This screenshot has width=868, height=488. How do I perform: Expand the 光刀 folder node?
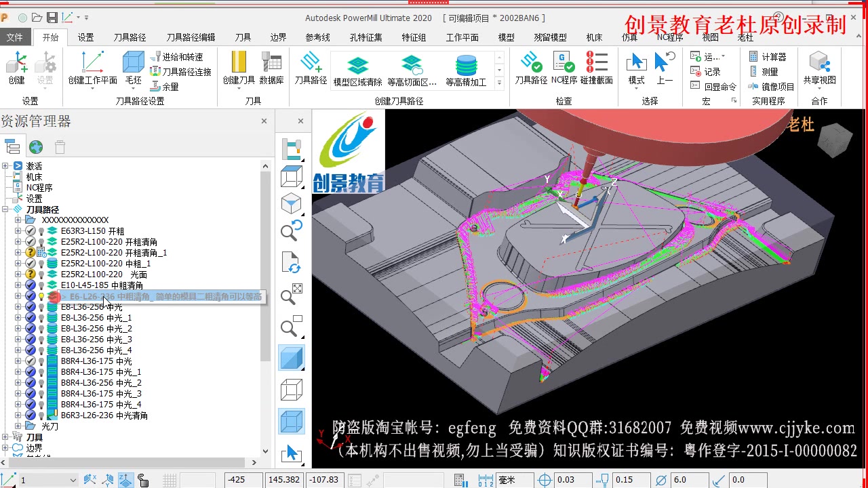(18, 426)
